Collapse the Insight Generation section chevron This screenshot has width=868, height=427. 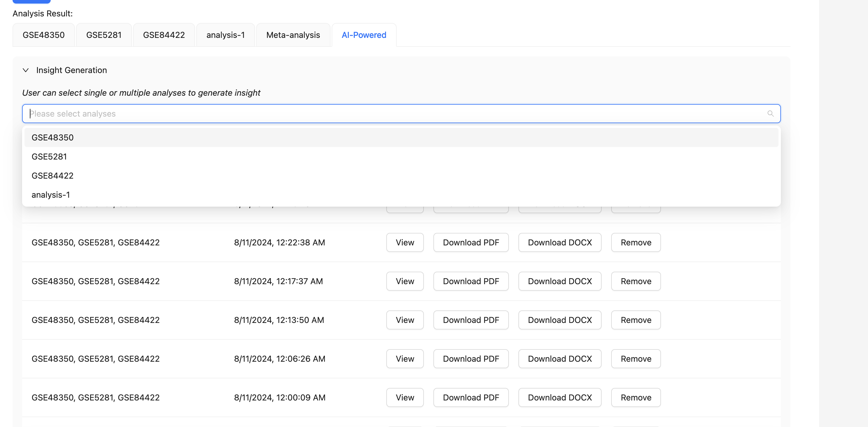coord(26,70)
